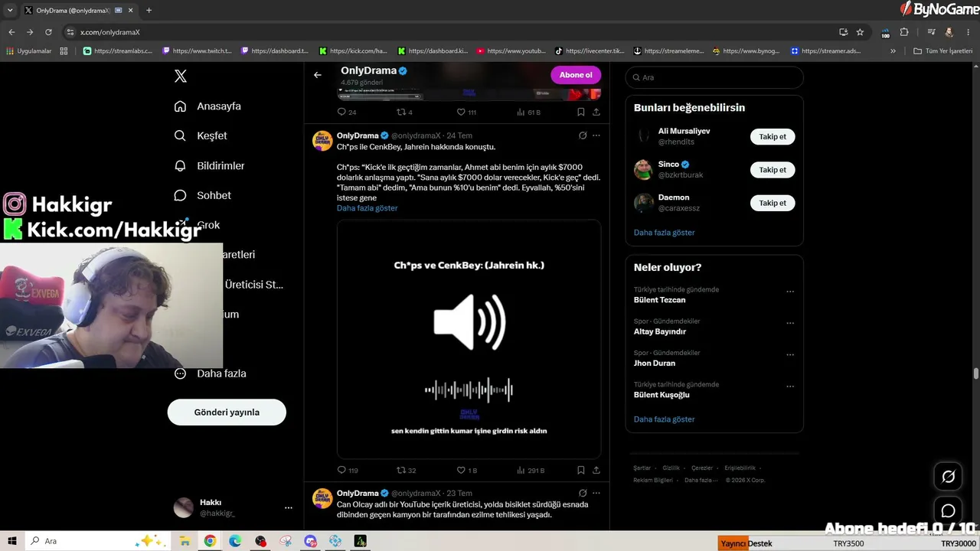Expand the Ch*ps post with Daha fazla göster
Screen dimensions: 980x551
(367, 208)
